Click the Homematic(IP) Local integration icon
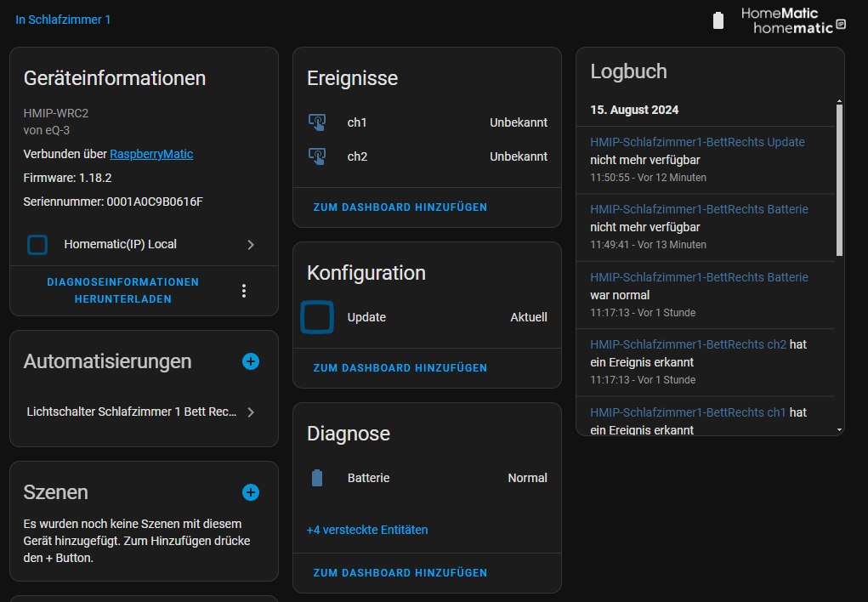Viewport: 868px width, 602px height. [37, 245]
